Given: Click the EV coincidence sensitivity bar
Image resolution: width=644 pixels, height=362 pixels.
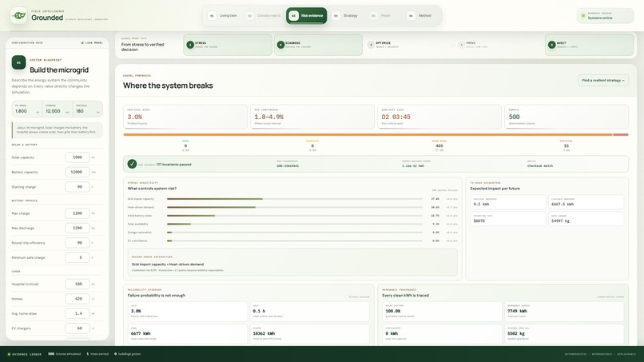Looking at the screenshot, I should tap(295, 241).
